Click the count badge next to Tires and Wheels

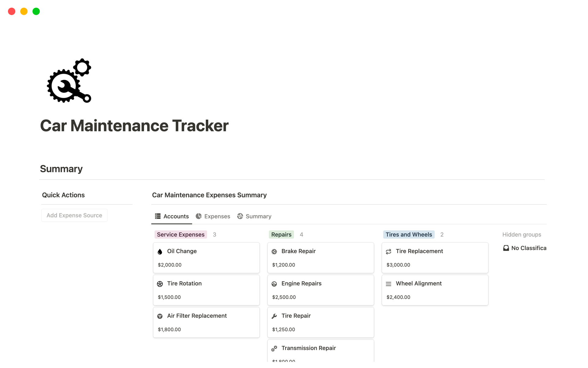coord(442,234)
